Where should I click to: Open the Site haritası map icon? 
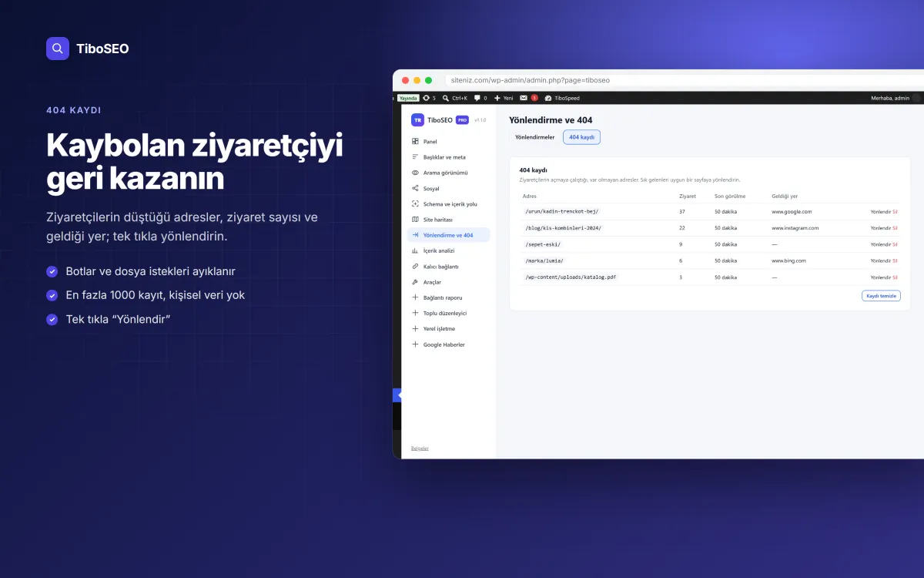(415, 220)
